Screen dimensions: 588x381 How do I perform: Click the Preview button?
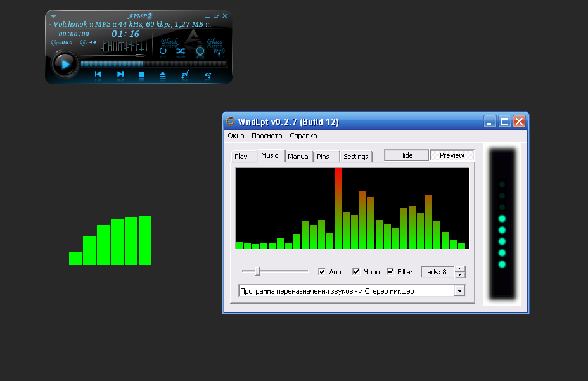(452, 155)
